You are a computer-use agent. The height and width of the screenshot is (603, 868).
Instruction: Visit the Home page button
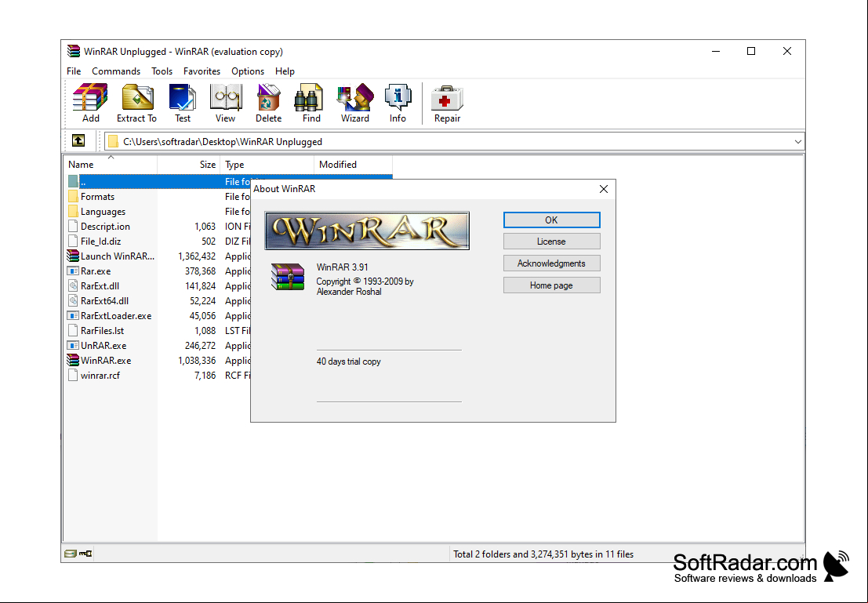click(x=551, y=285)
